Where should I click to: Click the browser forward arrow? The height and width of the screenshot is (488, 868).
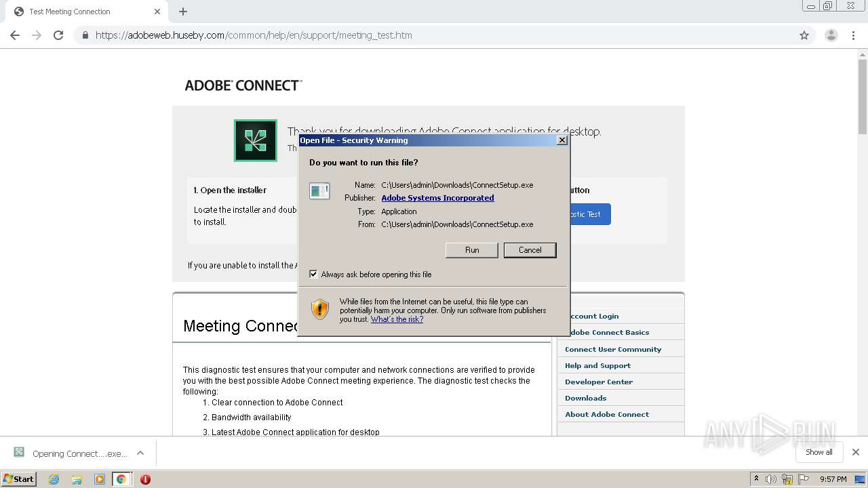[x=37, y=35]
